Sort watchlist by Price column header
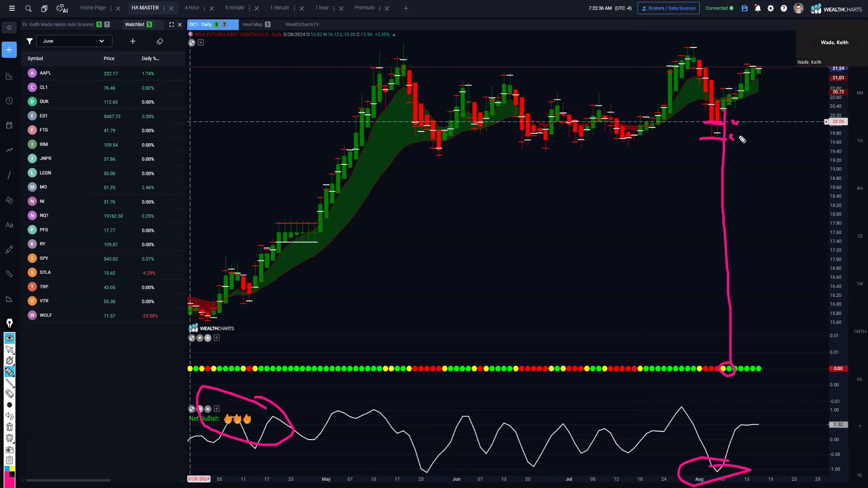Screen dimensions: 868x488 pyautogui.click(x=109, y=58)
